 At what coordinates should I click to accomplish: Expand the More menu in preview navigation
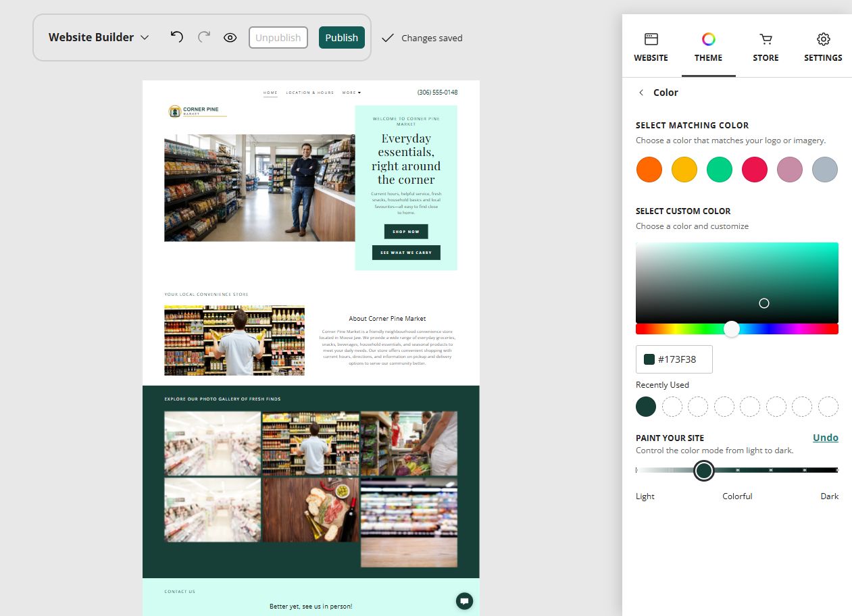click(351, 93)
